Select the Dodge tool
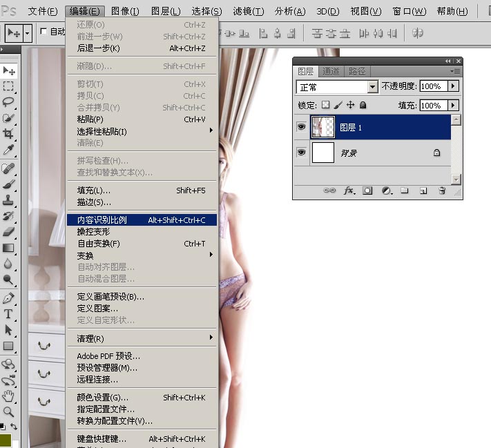Image resolution: width=491 pixels, height=448 pixels. click(8, 280)
